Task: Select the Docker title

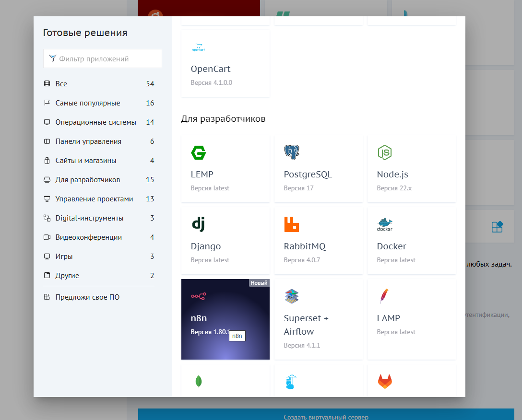Action: point(391,246)
